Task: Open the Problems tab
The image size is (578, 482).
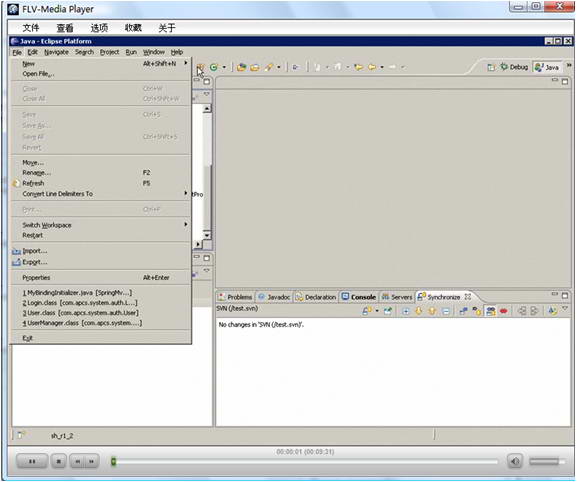Action: 235,297
